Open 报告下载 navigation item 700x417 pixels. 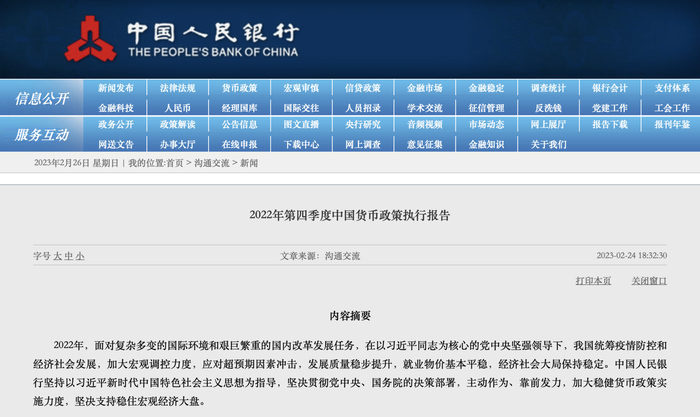610,124
